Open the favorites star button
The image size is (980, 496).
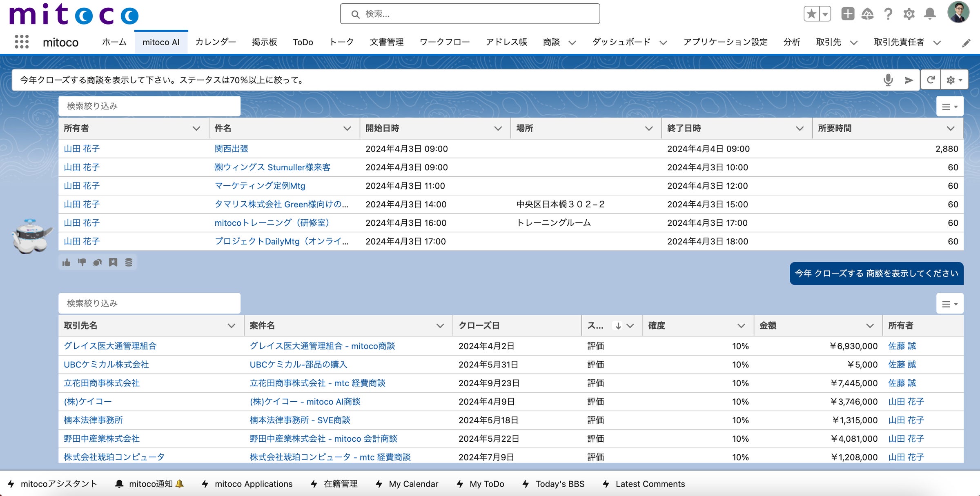point(811,14)
